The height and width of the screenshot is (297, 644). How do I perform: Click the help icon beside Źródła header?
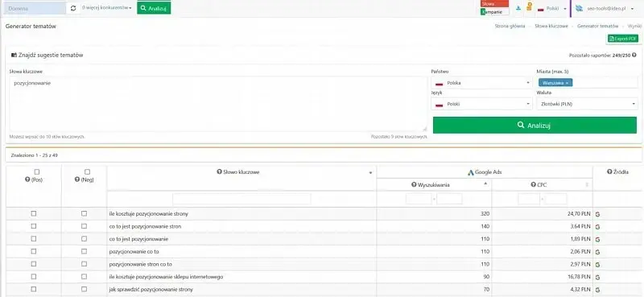(x=609, y=172)
